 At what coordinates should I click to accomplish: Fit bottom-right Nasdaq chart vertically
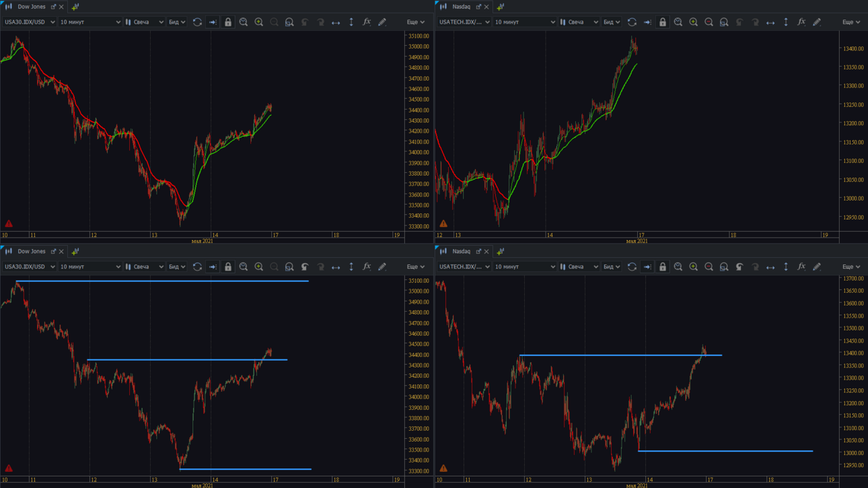tap(786, 267)
